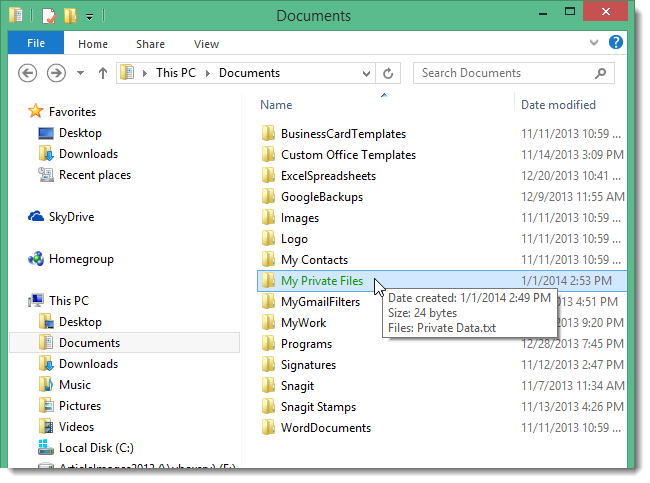Click the New Folder icon in quick access toolbar
The image size is (650, 483).
pyautogui.click(x=70, y=16)
